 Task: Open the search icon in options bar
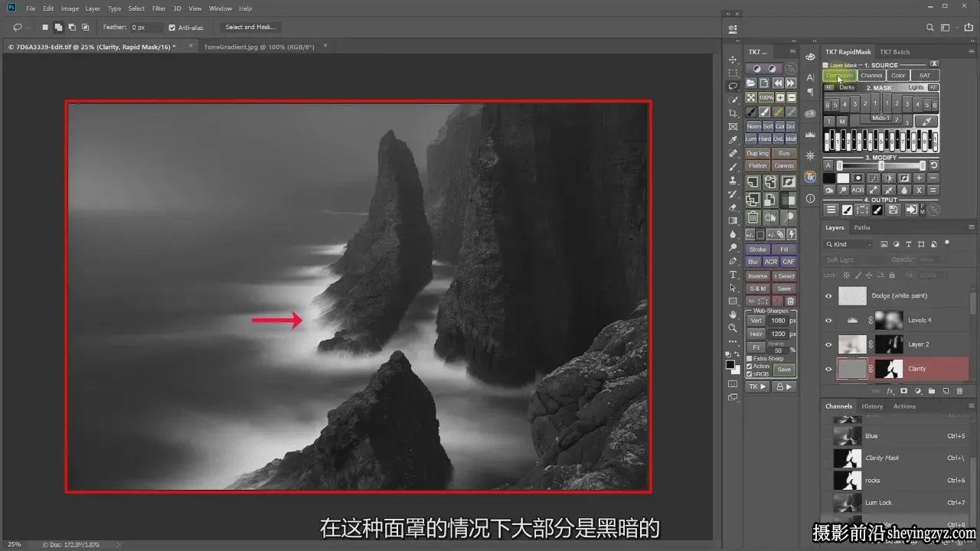click(x=930, y=27)
